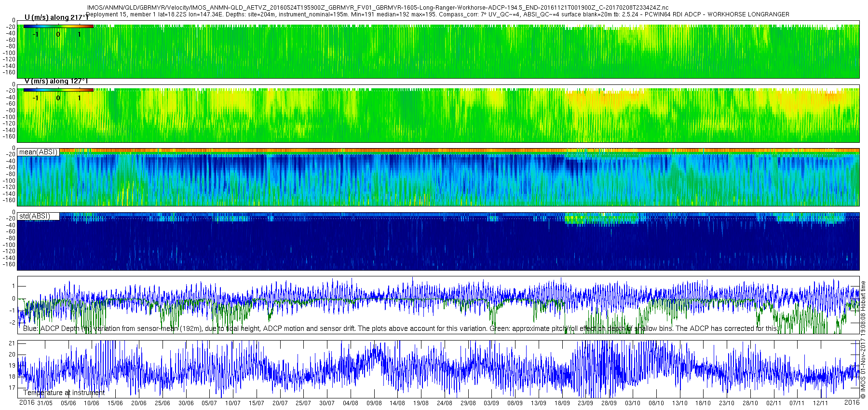Click the 12/11 date tick label

click(820, 403)
